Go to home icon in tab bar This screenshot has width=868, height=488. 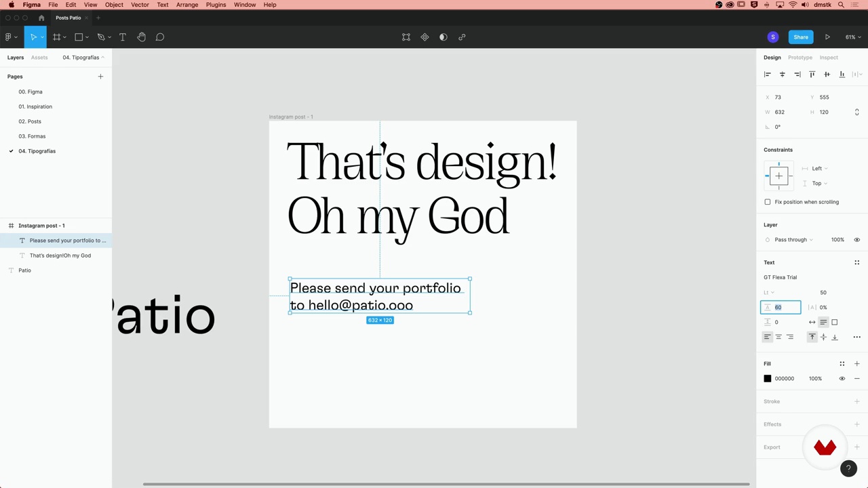pyautogui.click(x=41, y=18)
